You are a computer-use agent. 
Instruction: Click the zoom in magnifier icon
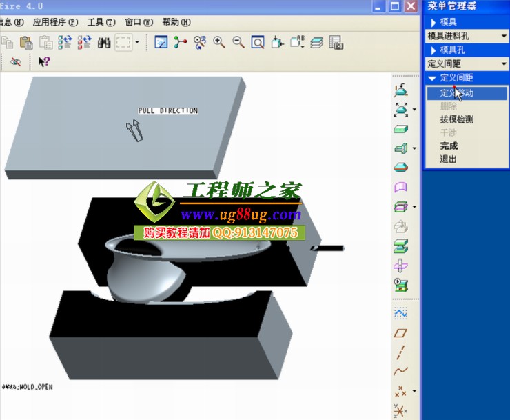[219, 42]
